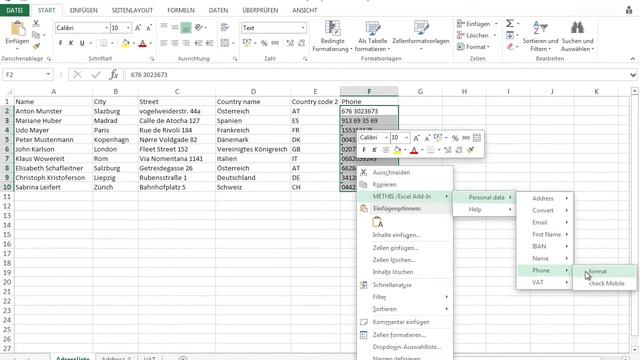Switch to the ANSICHT ribbon tab
Image resolution: width=640 pixels, height=360 pixels.
coord(304,10)
